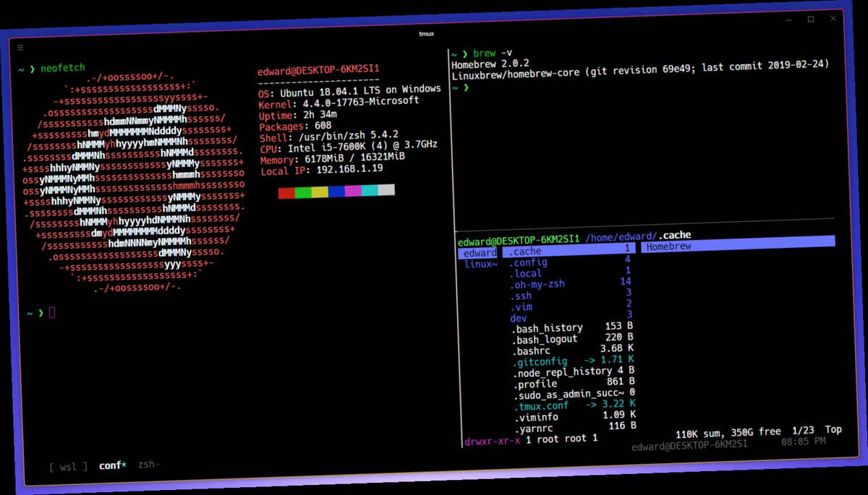Select the .viminfo file
The width and height of the screenshot is (868, 495).
click(x=575, y=416)
